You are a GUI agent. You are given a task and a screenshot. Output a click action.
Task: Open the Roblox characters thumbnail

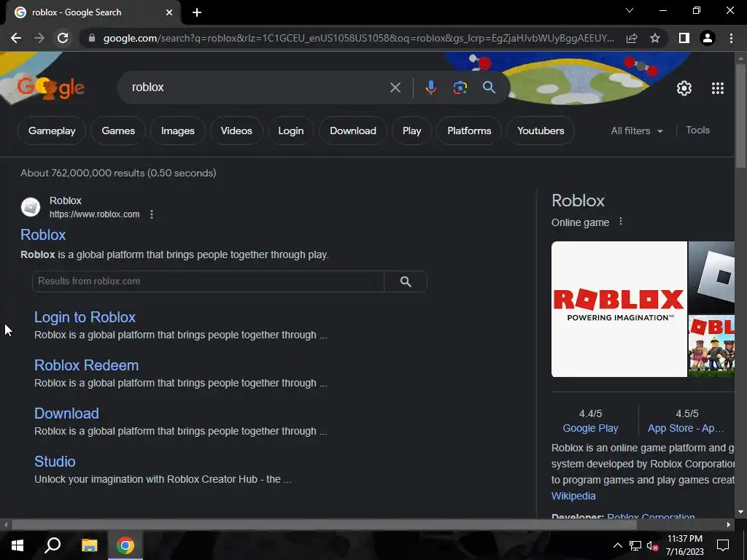tap(711, 346)
